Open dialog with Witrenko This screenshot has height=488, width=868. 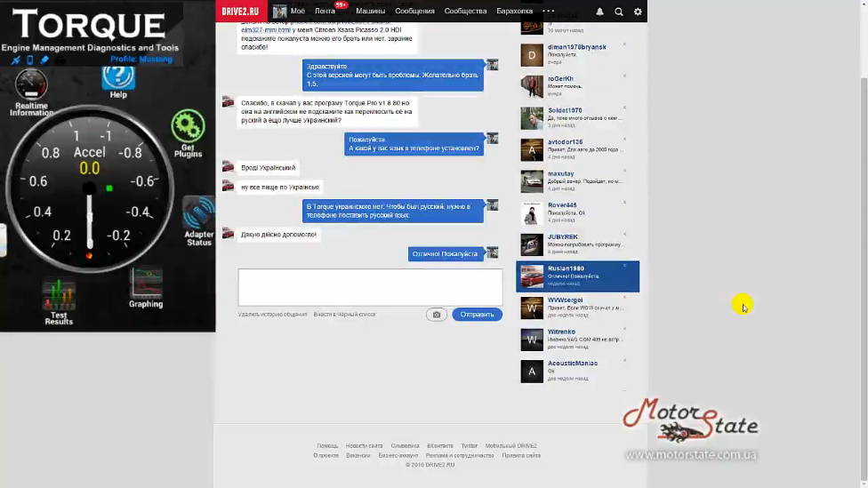(577, 340)
